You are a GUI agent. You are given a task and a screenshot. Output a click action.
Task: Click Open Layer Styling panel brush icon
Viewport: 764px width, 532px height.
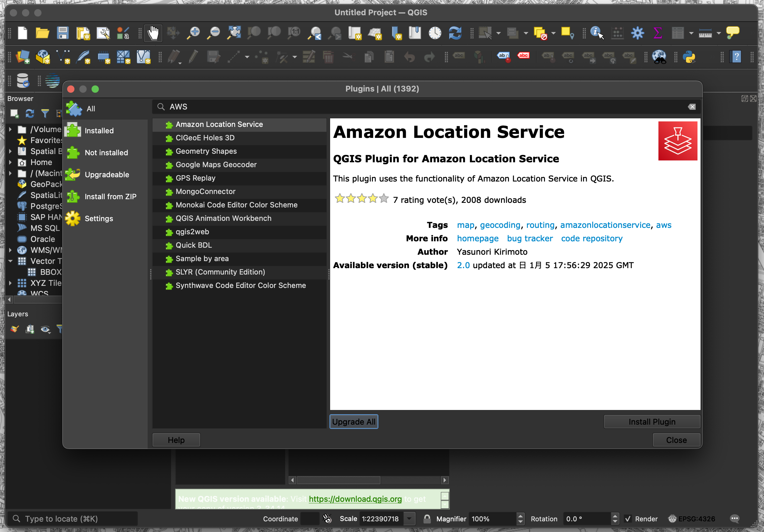(15, 329)
